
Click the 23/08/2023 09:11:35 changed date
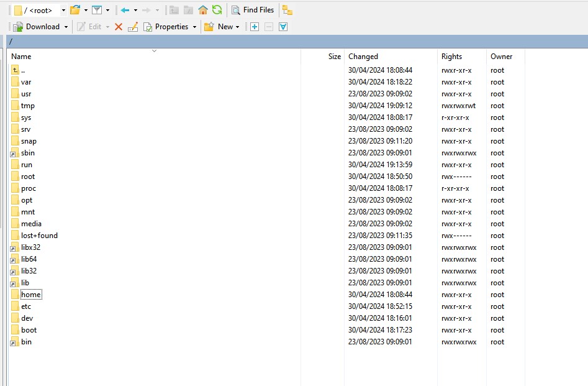pos(380,236)
